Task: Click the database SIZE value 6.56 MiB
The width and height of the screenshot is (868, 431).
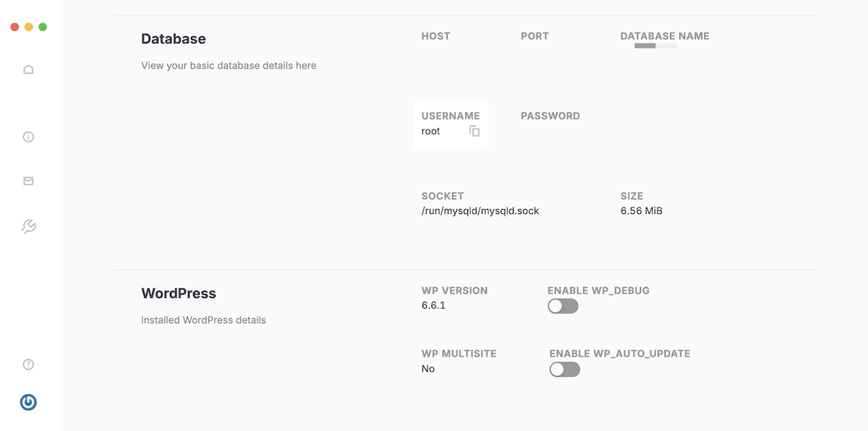Action: [641, 210]
